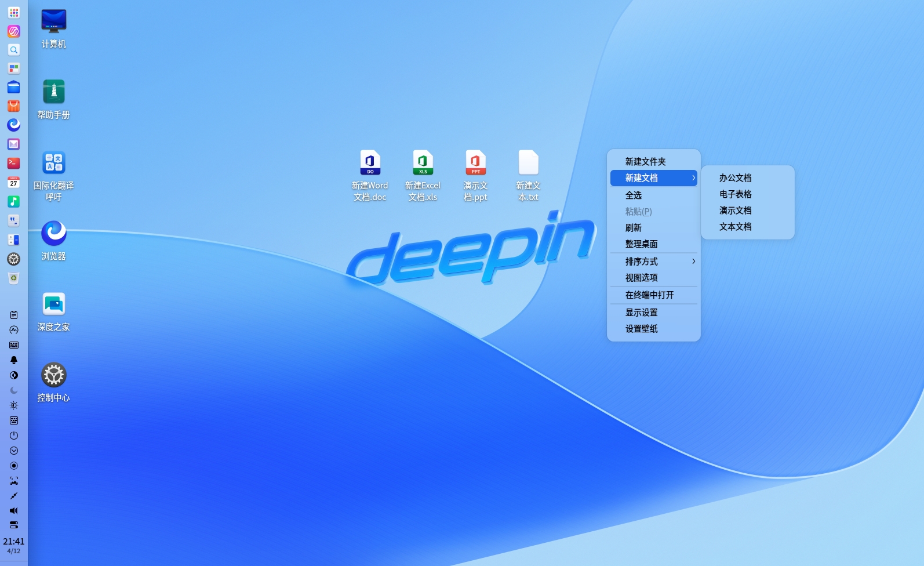Choose 电子表格 in the submenu

click(748, 194)
